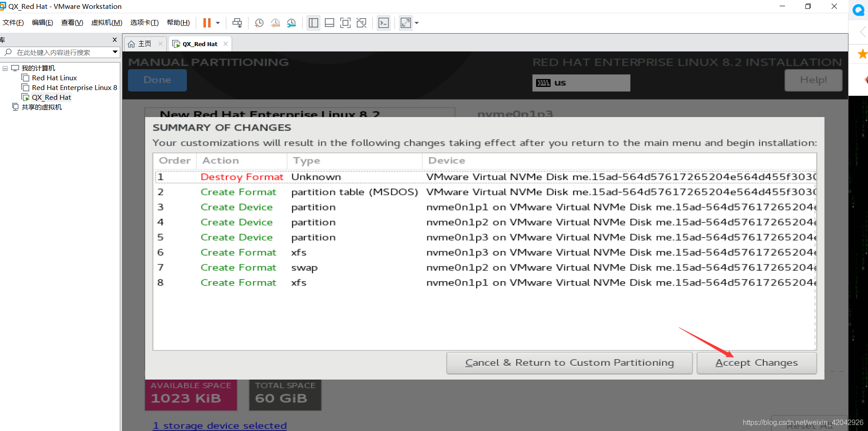The width and height of the screenshot is (868, 431).
Task: Click Cancel & Return to Custom Partitioning
Action: pos(569,363)
